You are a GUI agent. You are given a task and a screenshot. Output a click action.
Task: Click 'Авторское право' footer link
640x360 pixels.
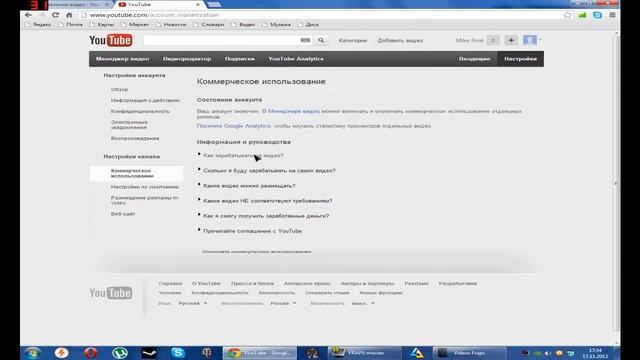click(307, 283)
